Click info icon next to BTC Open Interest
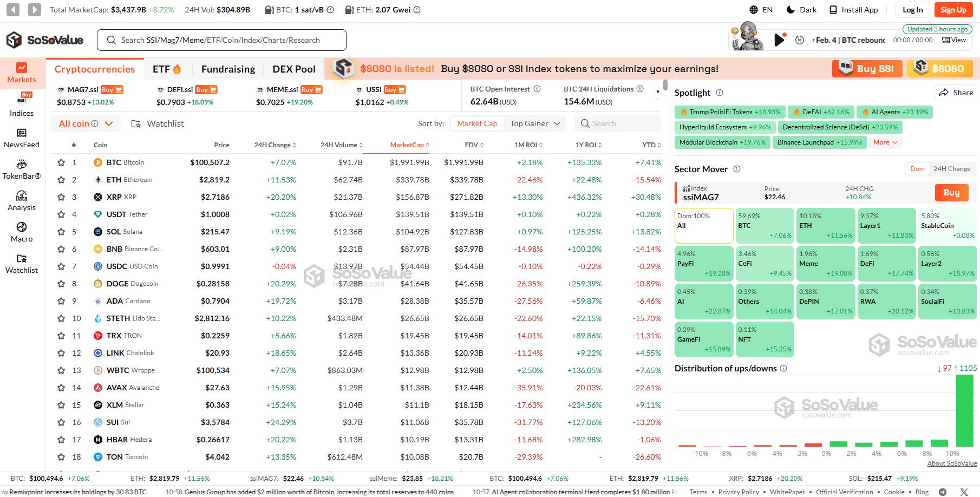 tap(537, 89)
